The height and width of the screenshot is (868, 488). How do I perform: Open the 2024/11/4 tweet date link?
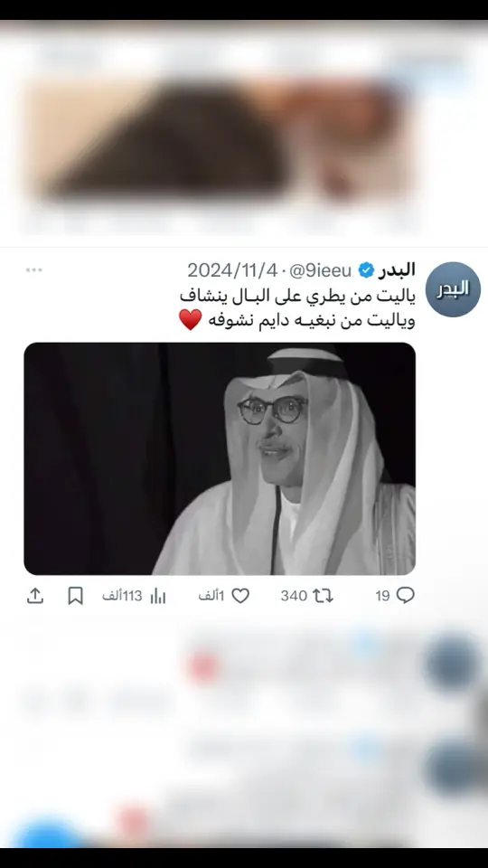[x=233, y=270]
